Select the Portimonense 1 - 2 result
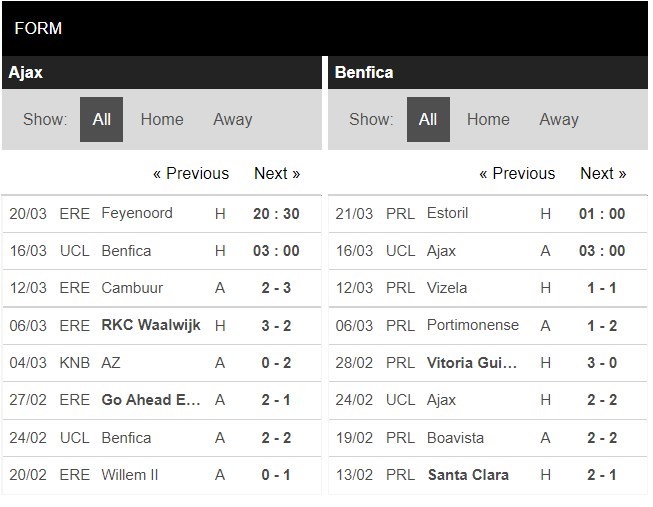The height and width of the screenshot is (507, 653). [x=602, y=326]
